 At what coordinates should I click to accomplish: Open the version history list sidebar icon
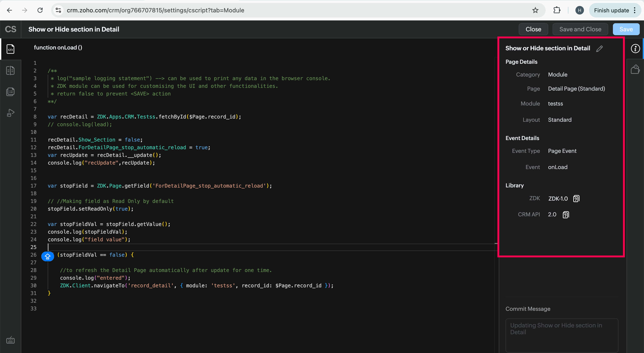pyautogui.click(x=10, y=92)
